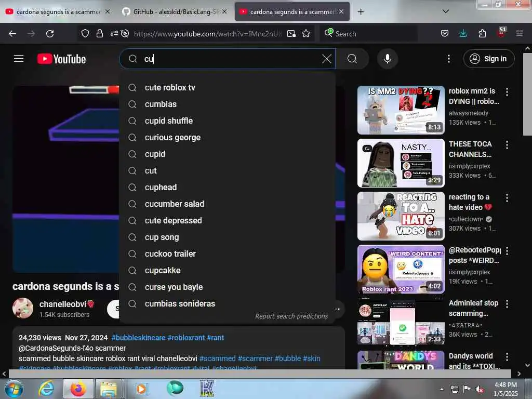Image resolution: width=532 pixels, height=399 pixels.
Task: Select suggestion 'curious george'
Action: [228, 137]
